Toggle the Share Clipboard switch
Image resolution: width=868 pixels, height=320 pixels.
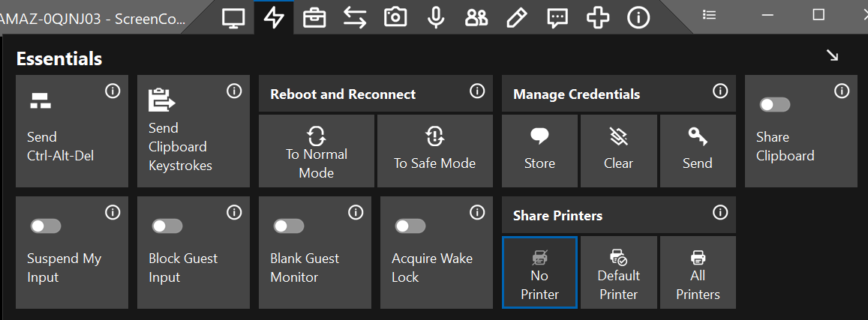pos(774,104)
